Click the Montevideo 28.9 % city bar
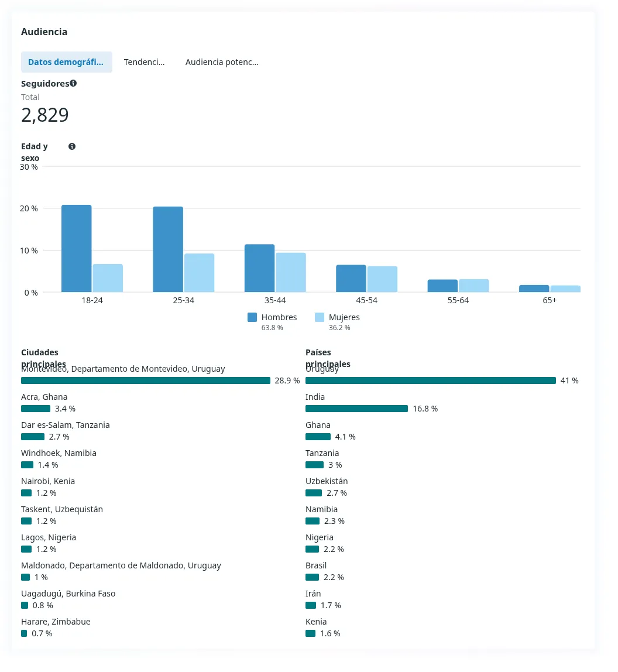Image resolution: width=618 pixels, height=672 pixels. click(146, 380)
